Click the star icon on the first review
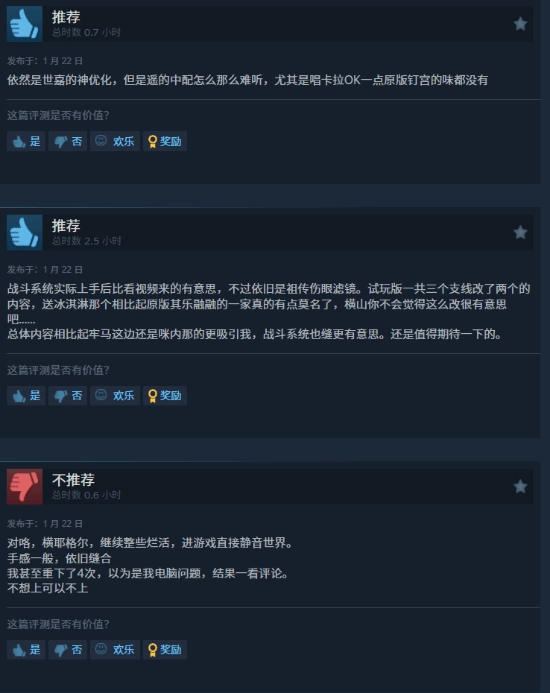The image size is (550, 693). click(x=520, y=24)
